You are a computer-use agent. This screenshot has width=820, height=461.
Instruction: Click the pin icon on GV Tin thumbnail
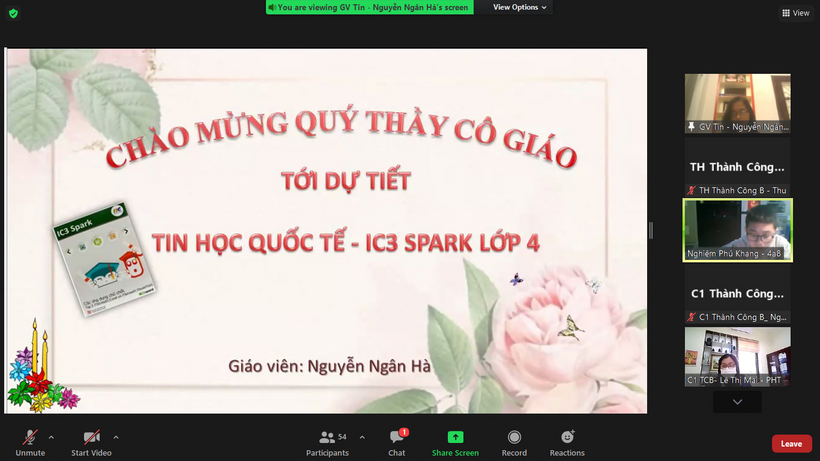pos(691,127)
